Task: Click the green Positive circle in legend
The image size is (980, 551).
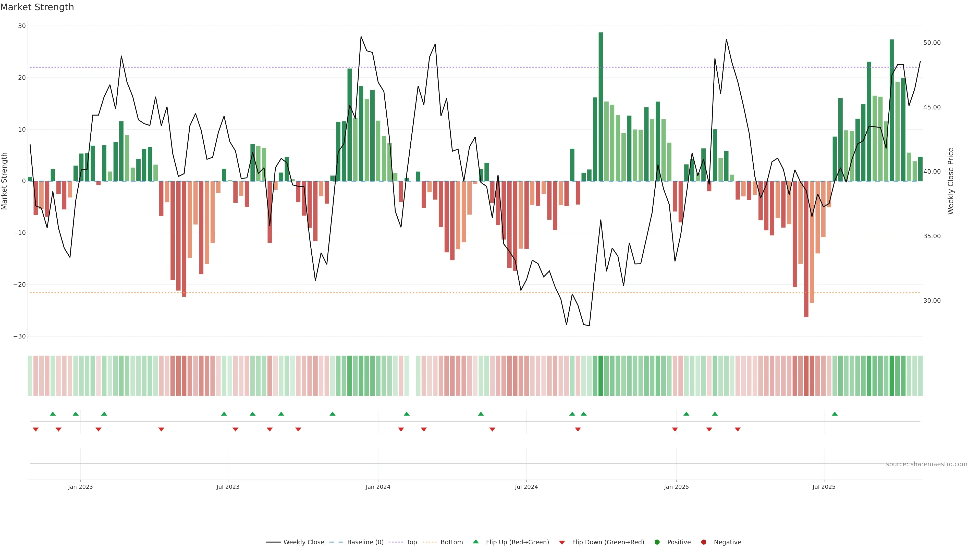Action: [657, 542]
